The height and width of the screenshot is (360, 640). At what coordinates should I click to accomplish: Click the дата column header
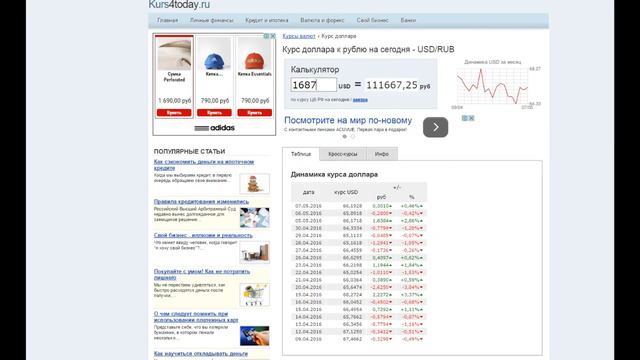(x=309, y=192)
